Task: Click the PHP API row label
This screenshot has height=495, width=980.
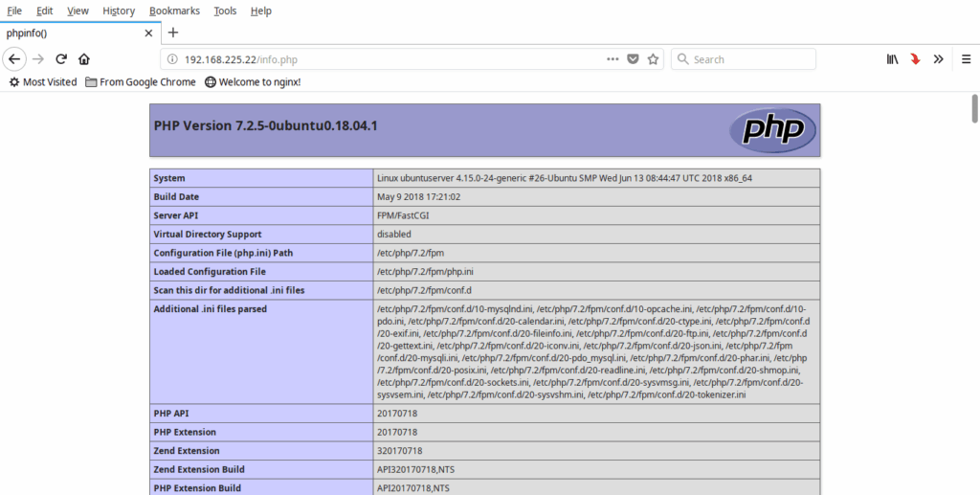Action: (x=171, y=413)
